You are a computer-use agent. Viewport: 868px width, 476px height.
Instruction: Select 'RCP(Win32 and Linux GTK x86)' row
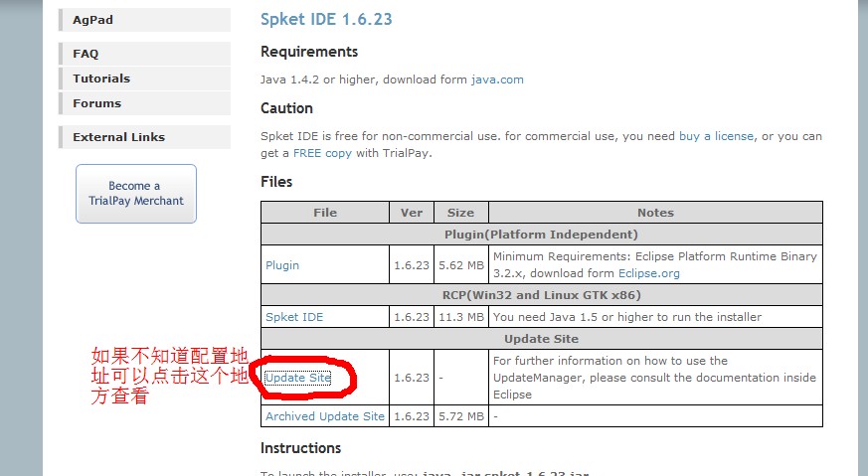pyautogui.click(x=542, y=295)
